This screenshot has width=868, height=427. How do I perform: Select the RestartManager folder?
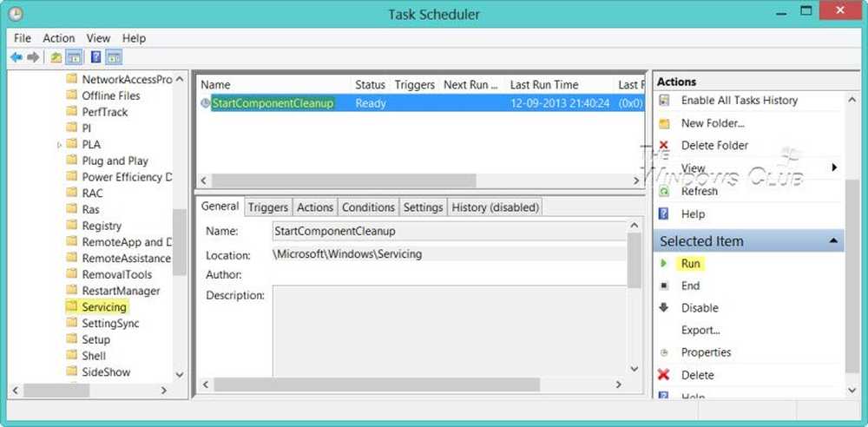pyautogui.click(x=121, y=291)
